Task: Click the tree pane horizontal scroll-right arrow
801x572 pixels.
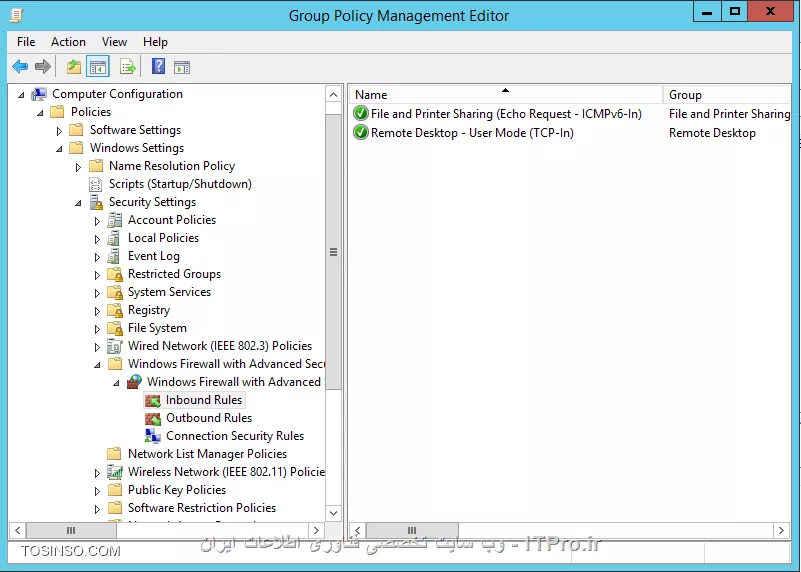Action: pyautogui.click(x=316, y=530)
